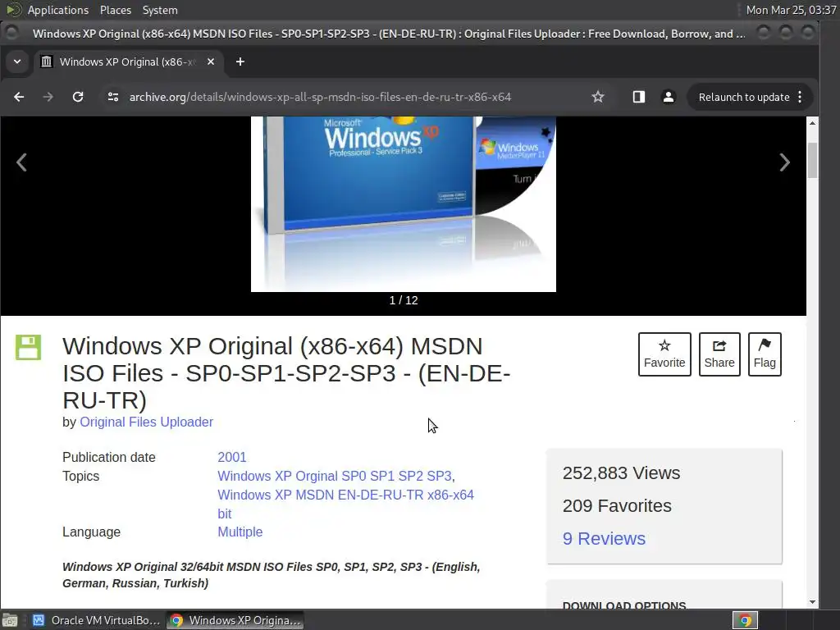Open the 9 Reviews link
Image resolution: width=840 pixels, height=630 pixels.
[x=604, y=538]
